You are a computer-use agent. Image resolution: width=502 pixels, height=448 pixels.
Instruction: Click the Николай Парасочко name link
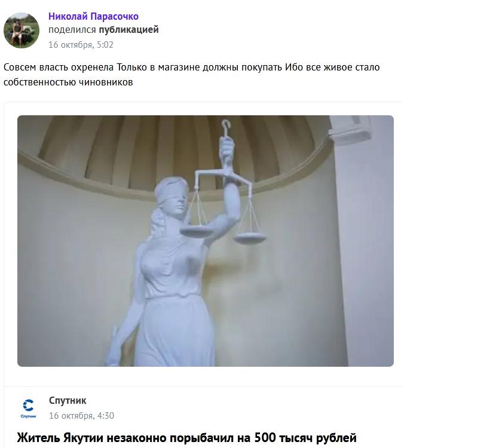[93, 16]
